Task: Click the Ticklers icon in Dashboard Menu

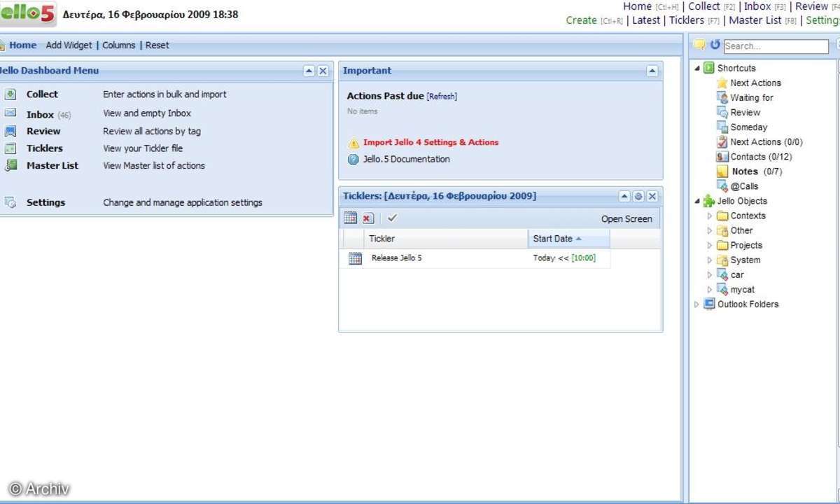Action: [10, 148]
